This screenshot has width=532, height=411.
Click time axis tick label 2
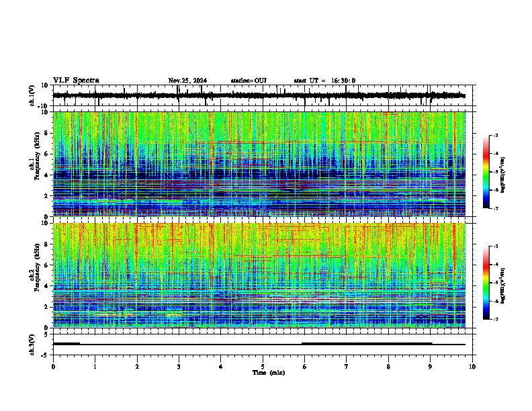[x=137, y=367]
